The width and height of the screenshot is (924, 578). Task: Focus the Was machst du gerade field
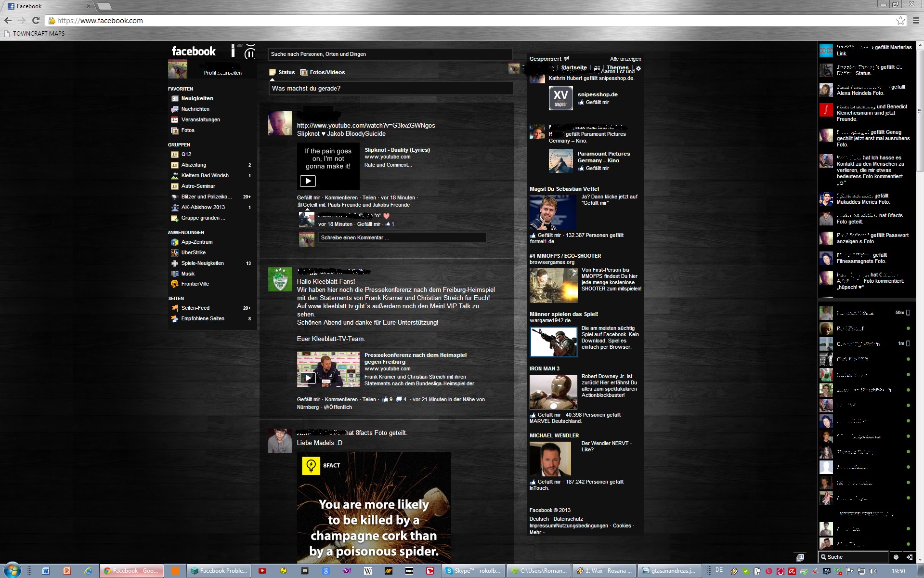tap(390, 89)
